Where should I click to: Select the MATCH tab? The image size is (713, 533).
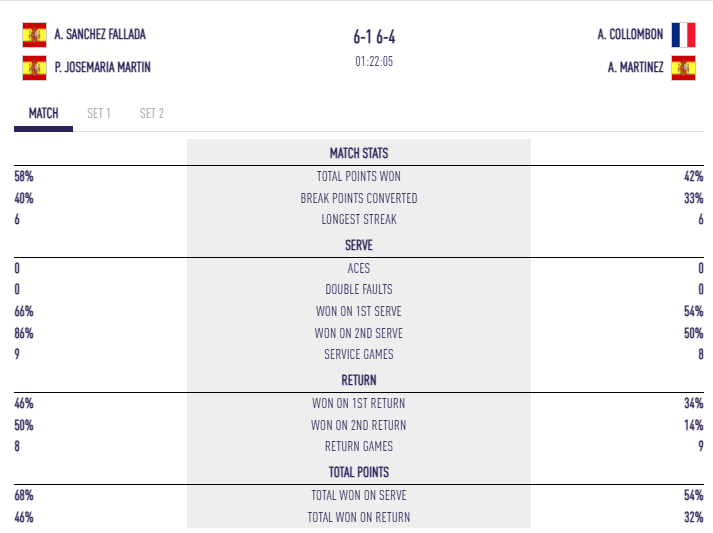pyautogui.click(x=43, y=113)
